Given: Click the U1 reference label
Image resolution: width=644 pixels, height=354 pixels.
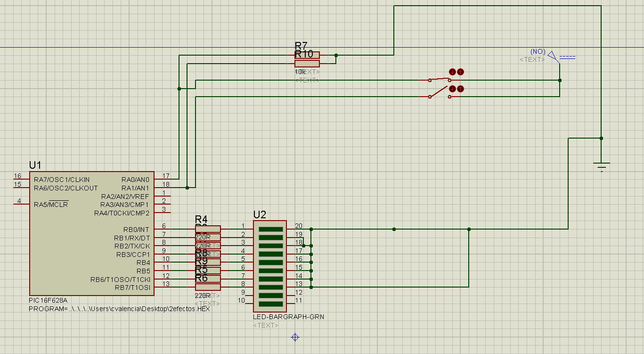Looking at the screenshot, I should coord(35,165).
